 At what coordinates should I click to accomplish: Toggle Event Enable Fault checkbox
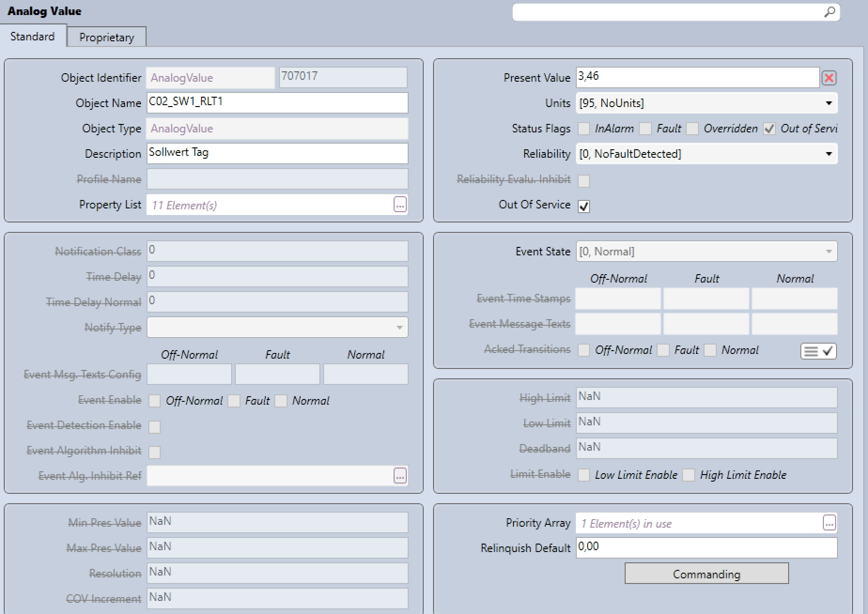[234, 401]
